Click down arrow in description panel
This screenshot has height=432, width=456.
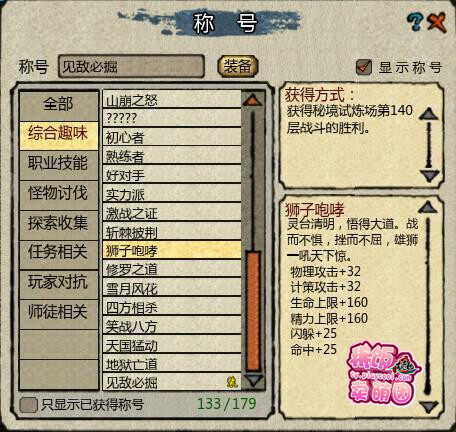tap(429, 407)
